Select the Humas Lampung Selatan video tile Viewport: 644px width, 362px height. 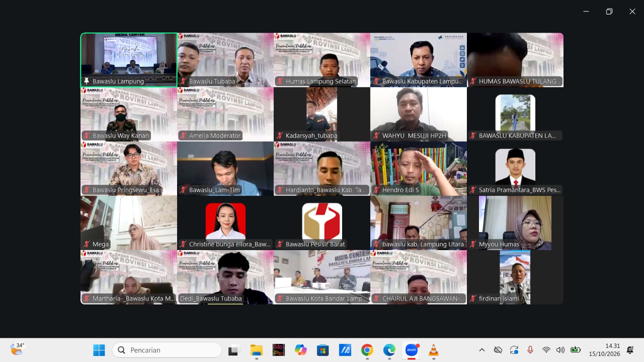point(322,60)
